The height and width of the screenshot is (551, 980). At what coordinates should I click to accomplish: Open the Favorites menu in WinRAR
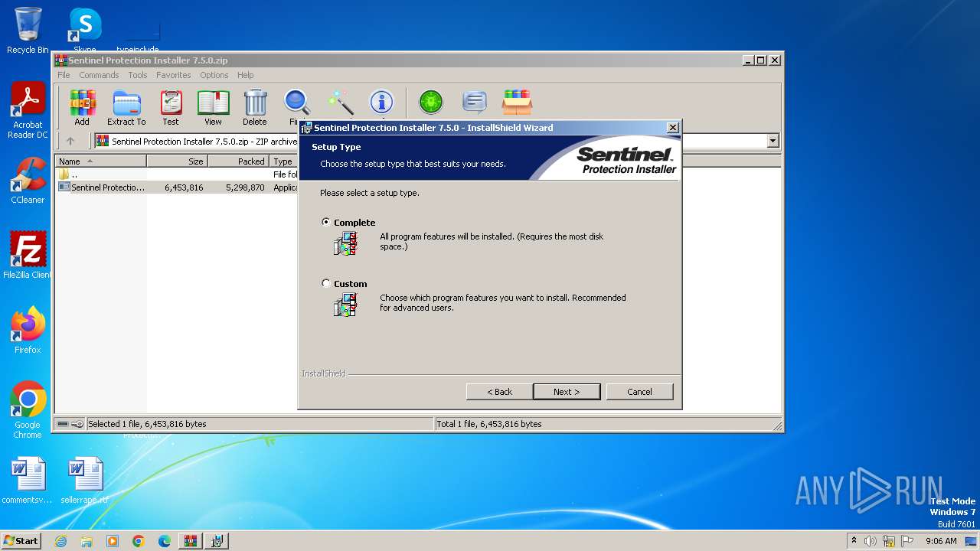[x=174, y=75]
